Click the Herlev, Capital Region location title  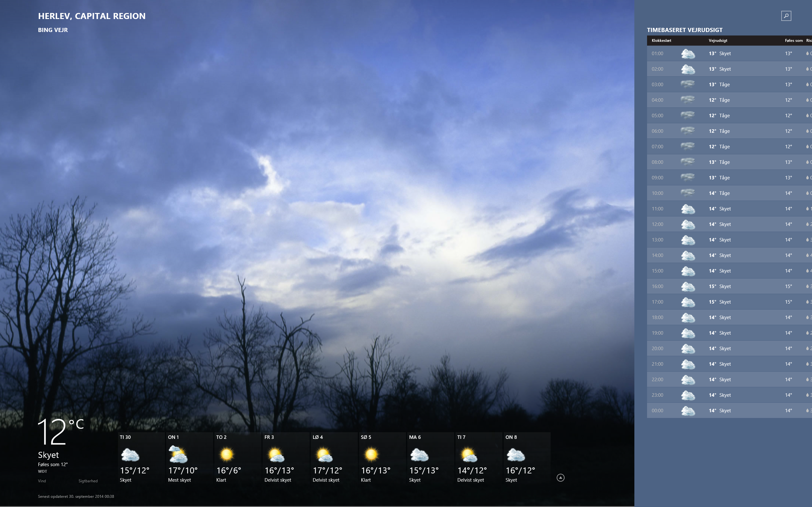point(92,16)
